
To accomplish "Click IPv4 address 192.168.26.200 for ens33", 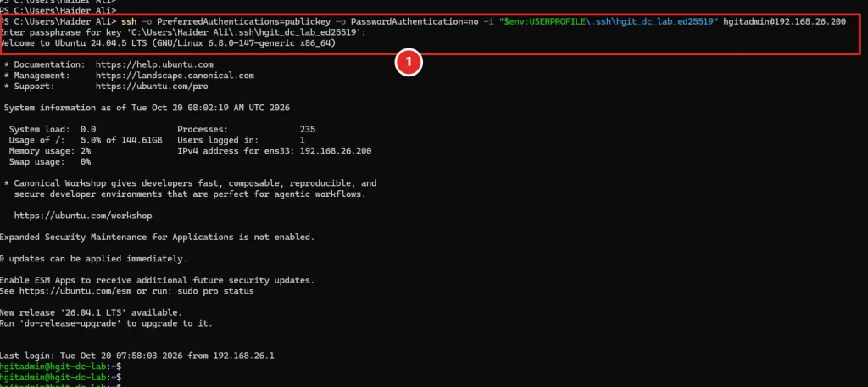I will click(336, 151).
